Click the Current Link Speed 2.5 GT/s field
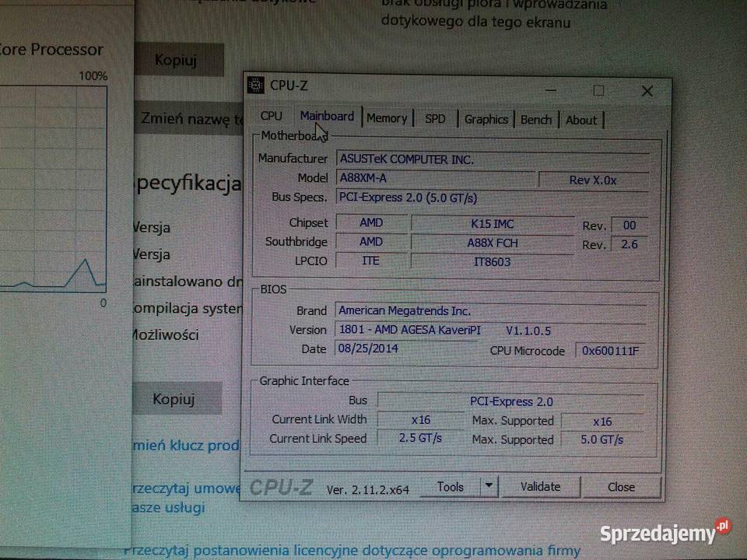The image size is (747, 560). tap(420, 438)
